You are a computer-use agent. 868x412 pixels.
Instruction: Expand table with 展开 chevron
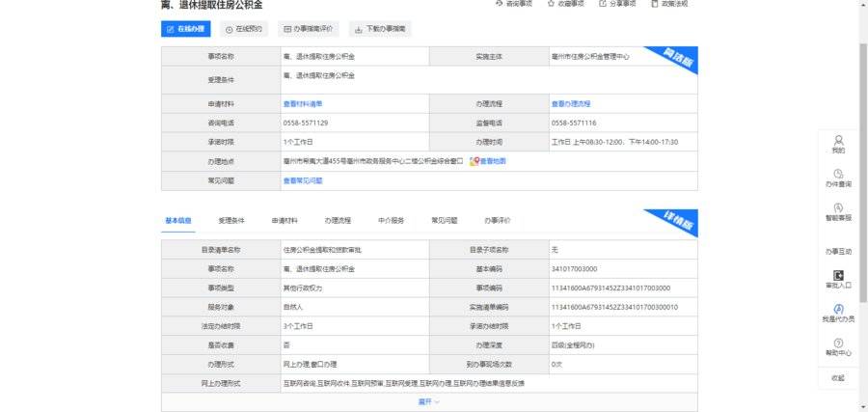(x=429, y=402)
